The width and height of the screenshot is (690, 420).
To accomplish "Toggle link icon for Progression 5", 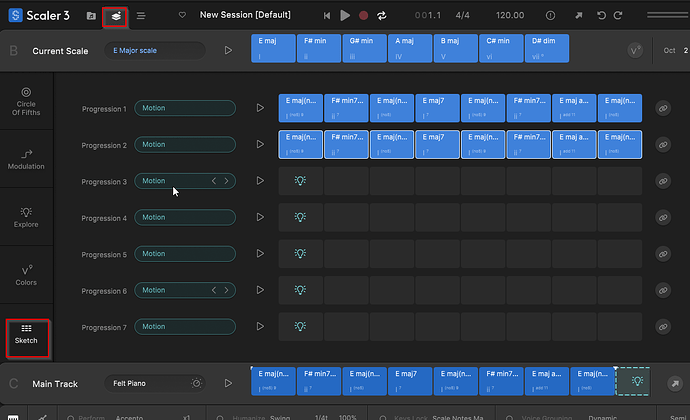I will 663,254.
